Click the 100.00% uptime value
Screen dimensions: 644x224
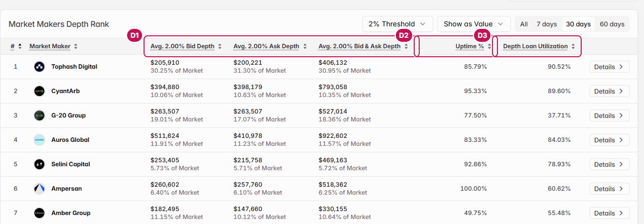(x=474, y=189)
